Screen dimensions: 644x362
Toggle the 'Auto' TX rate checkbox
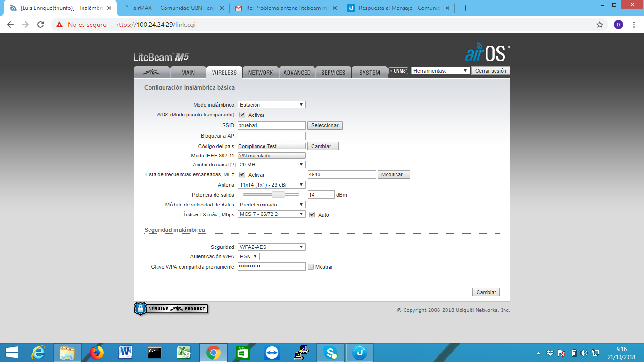(312, 214)
